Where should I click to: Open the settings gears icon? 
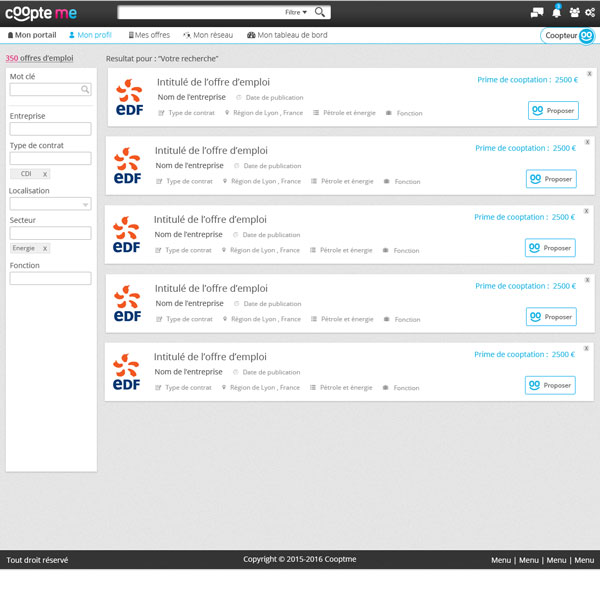point(590,13)
